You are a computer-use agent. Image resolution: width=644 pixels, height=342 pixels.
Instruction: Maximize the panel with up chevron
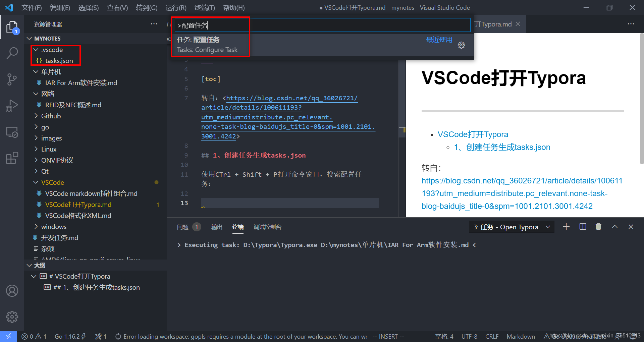click(x=615, y=227)
